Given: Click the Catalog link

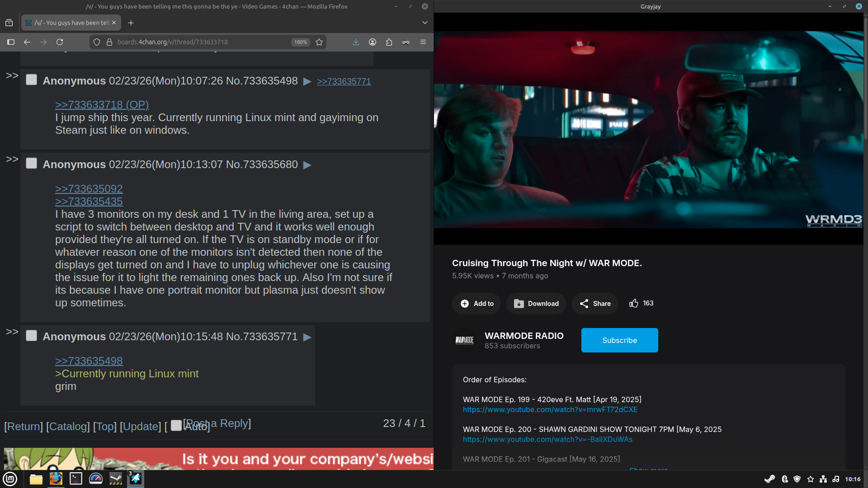Looking at the screenshot, I should pos(68,427).
